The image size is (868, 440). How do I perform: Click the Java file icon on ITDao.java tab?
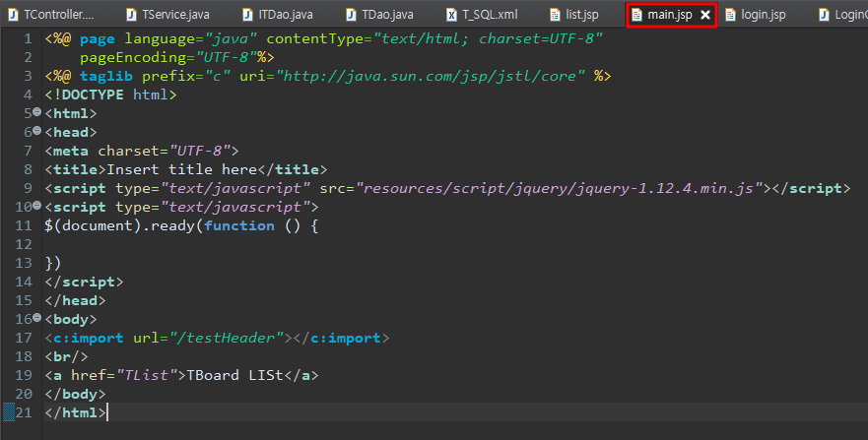click(x=247, y=15)
